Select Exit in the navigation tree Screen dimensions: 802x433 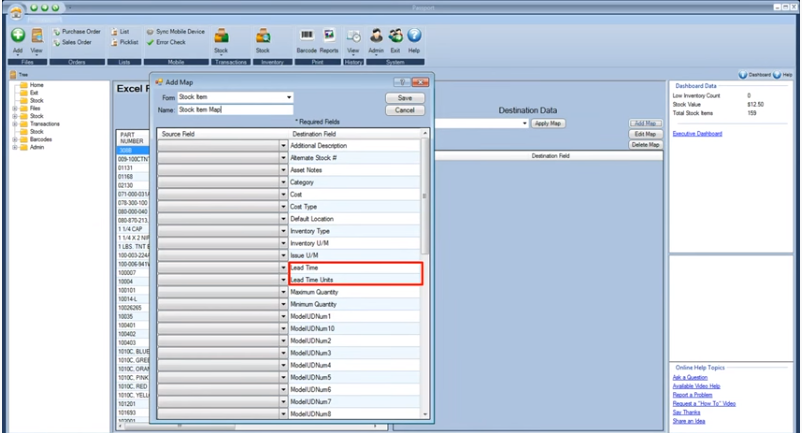pos(34,93)
